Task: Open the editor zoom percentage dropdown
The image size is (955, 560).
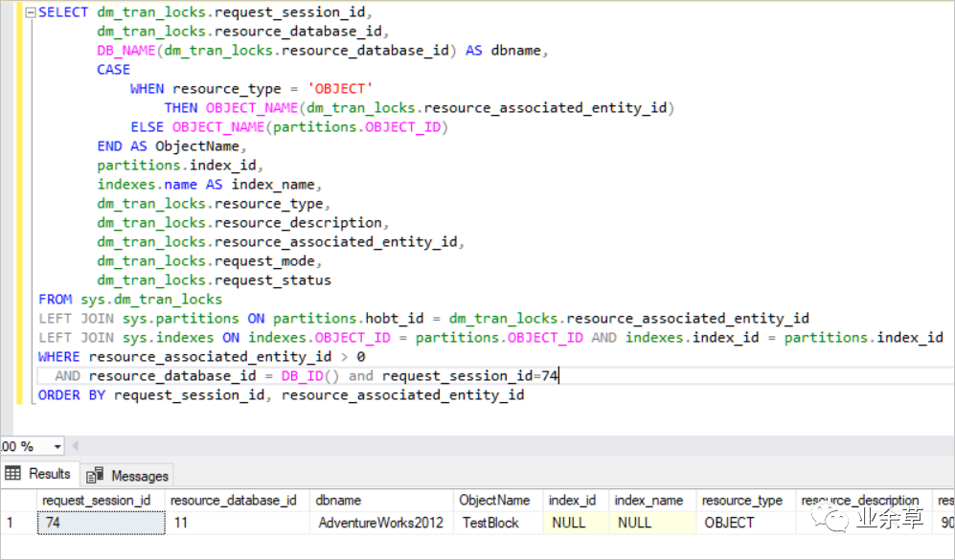Action: [x=57, y=446]
